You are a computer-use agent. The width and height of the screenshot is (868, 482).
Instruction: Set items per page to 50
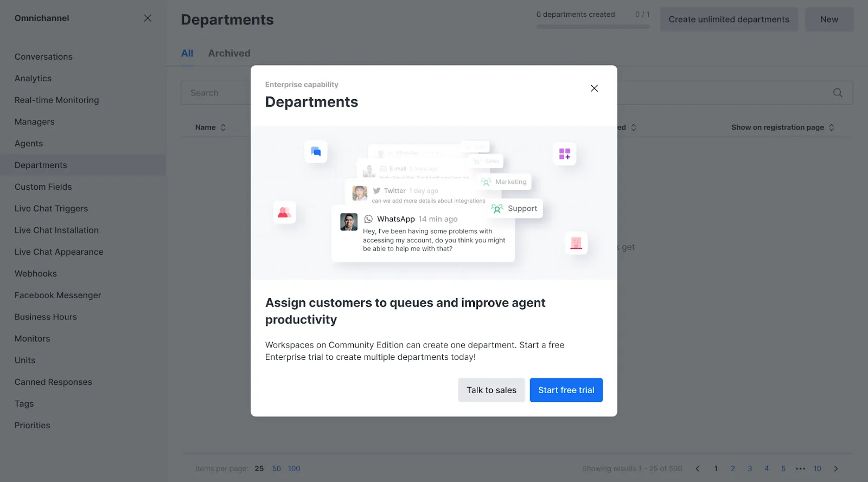pyautogui.click(x=277, y=468)
